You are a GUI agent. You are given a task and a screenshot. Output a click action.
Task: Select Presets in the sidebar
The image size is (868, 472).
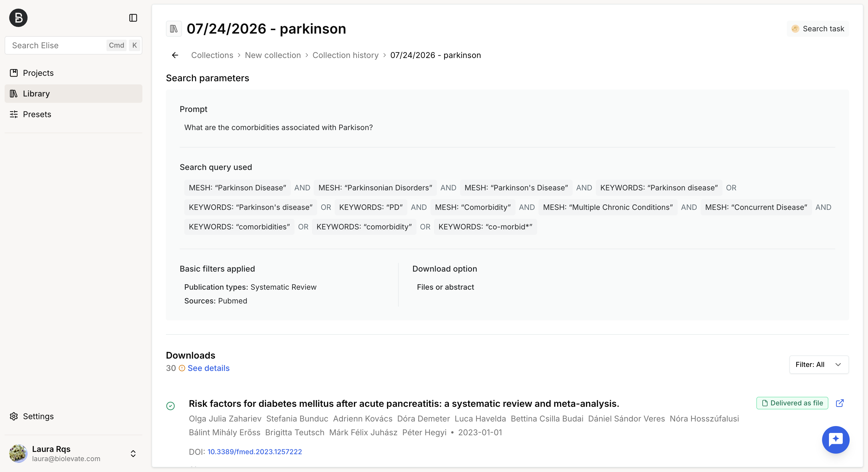tap(73, 114)
